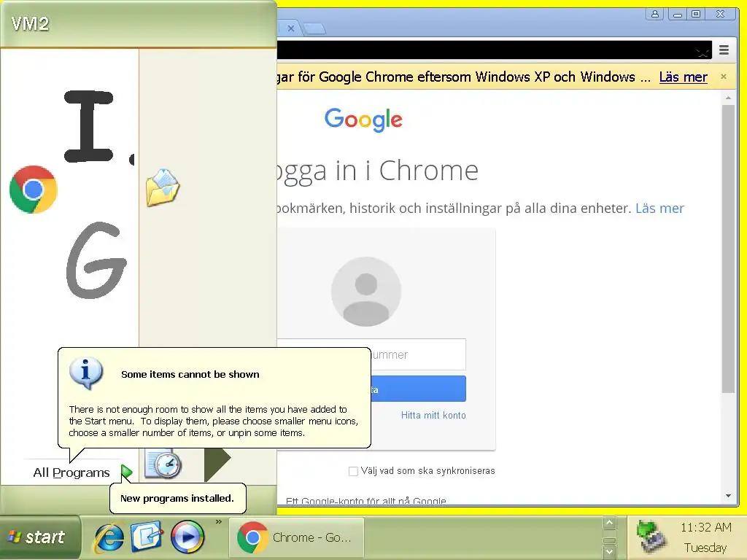Open Chrome hamburger menu

tap(724, 50)
